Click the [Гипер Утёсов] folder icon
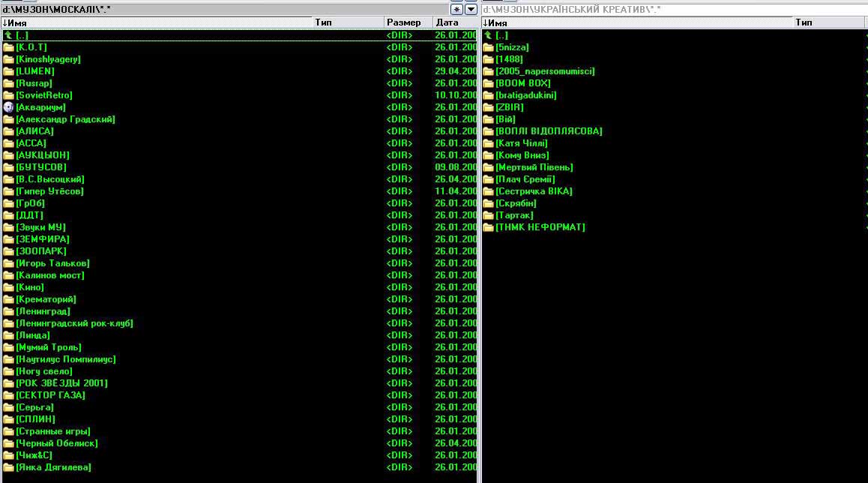Viewport: 868px width, 483px height. pyautogui.click(x=8, y=191)
